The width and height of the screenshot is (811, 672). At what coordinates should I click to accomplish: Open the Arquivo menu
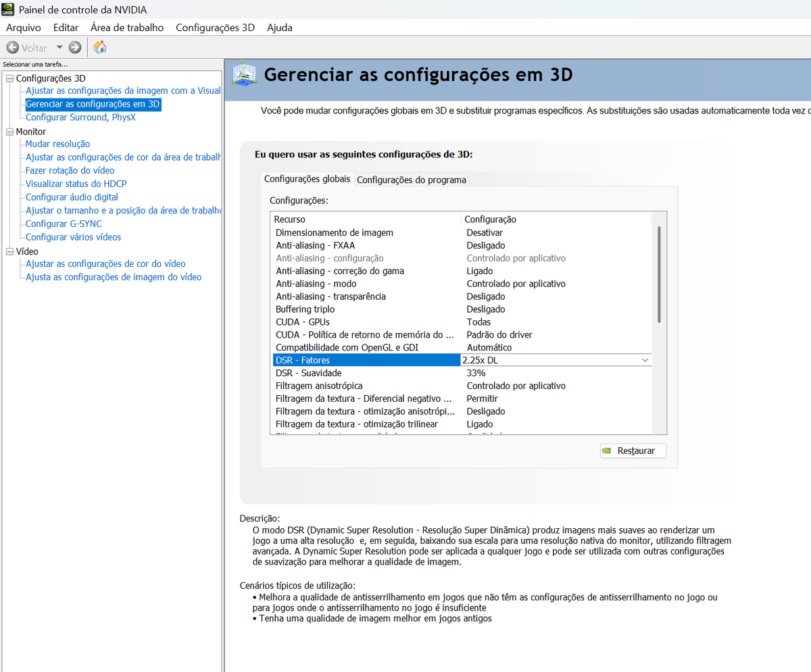point(24,28)
